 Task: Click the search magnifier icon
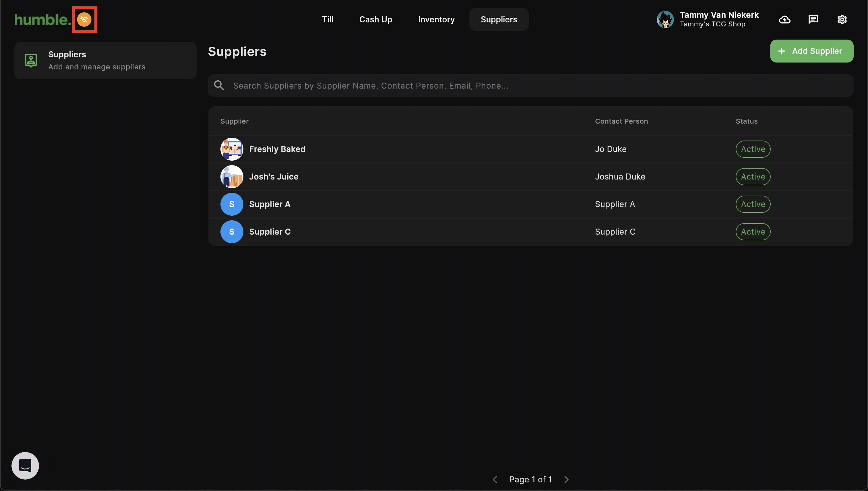[219, 85]
